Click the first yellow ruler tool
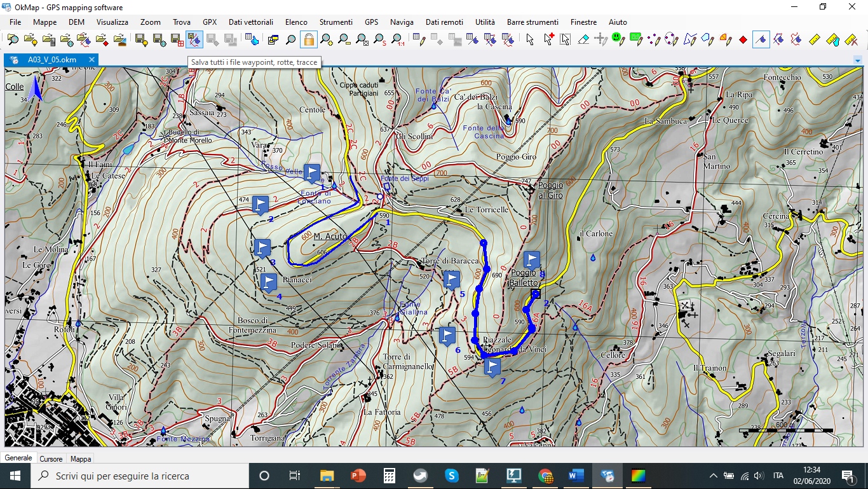This screenshot has height=489, width=868. [815, 40]
